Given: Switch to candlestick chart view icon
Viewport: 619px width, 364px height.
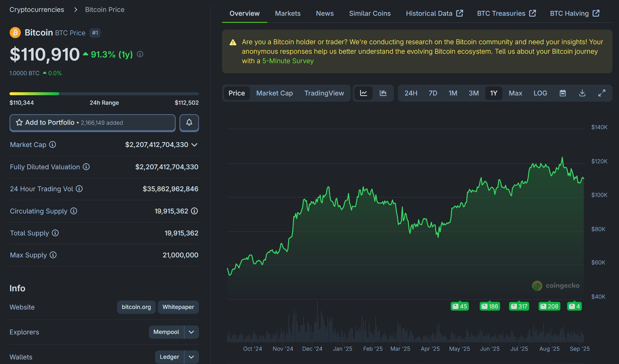Looking at the screenshot, I should [x=383, y=93].
